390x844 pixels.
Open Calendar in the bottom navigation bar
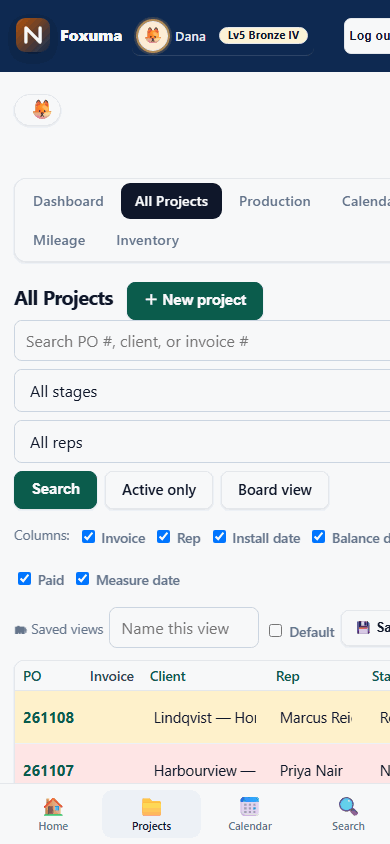(x=250, y=814)
